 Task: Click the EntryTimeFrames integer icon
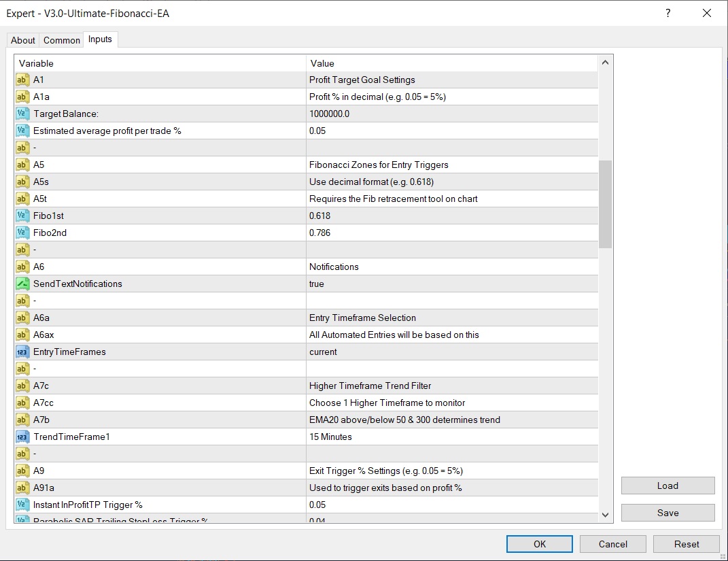pyautogui.click(x=22, y=352)
